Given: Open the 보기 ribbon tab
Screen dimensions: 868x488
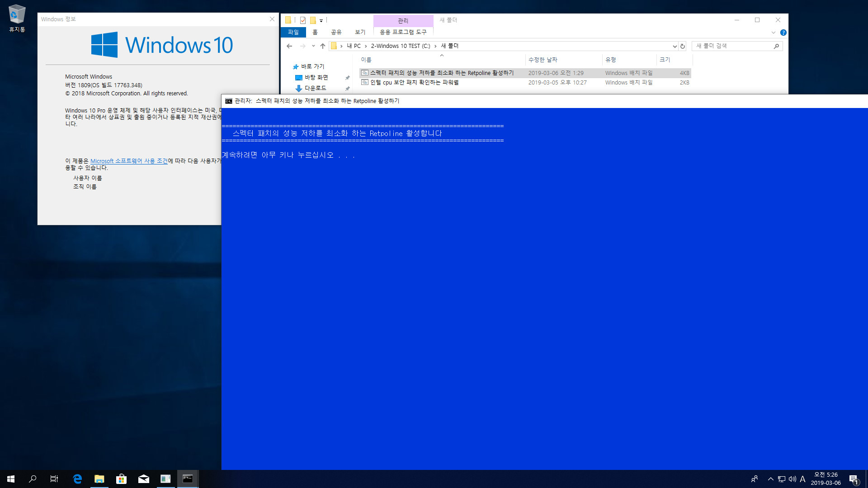Looking at the screenshot, I should pyautogui.click(x=360, y=32).
